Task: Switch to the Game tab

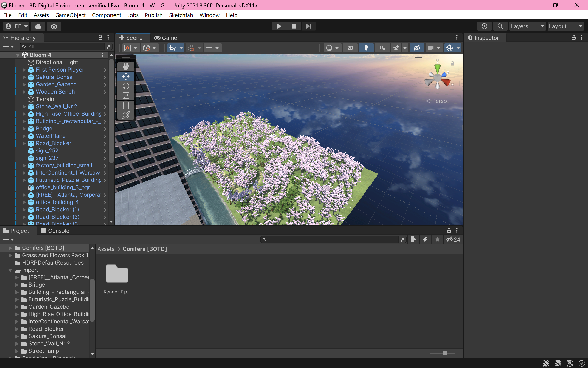Action: click(x=166, y=38)
